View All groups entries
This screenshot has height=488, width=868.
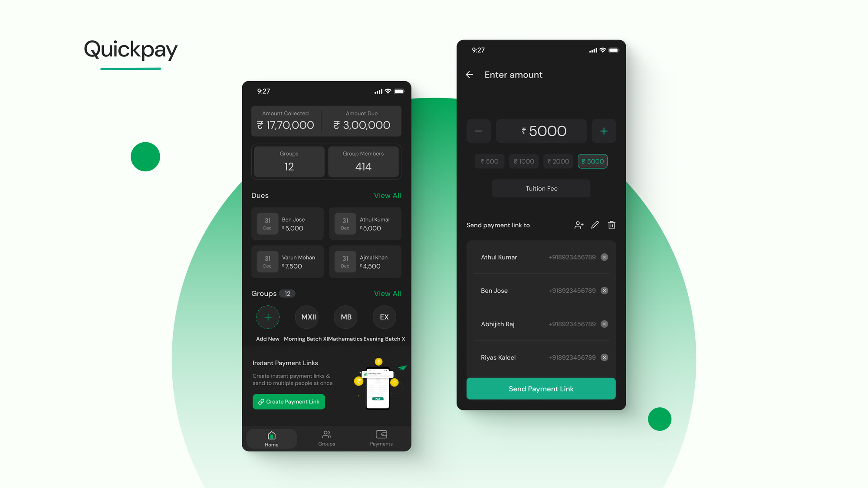(x=387, y=293)
